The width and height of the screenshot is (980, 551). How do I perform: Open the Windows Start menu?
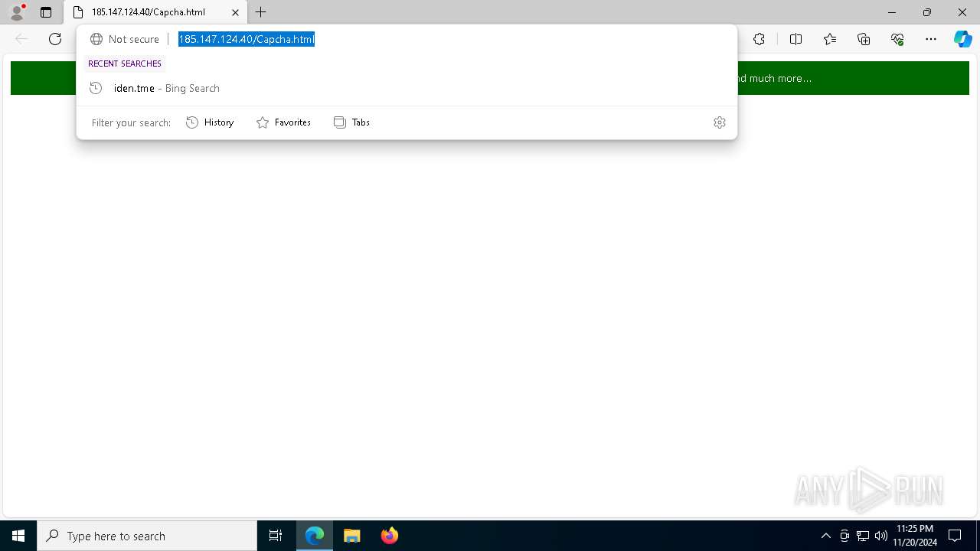pyautogui.click(x=18, y=536)
